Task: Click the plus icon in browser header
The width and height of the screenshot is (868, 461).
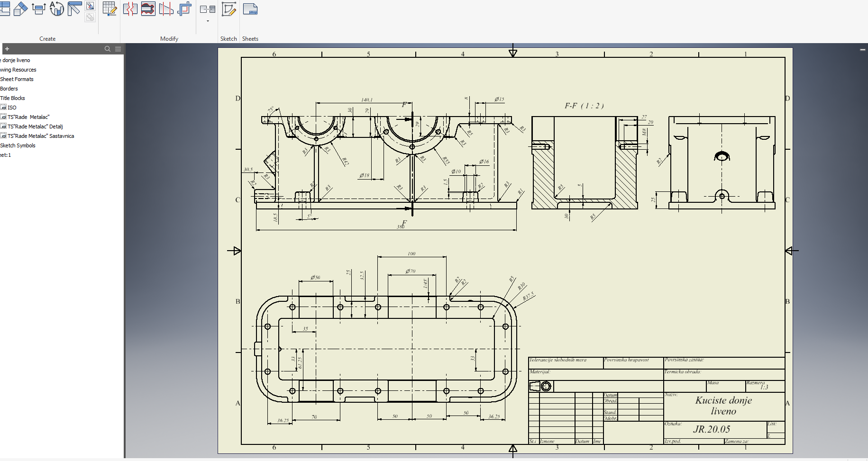Action: (7, 49)
